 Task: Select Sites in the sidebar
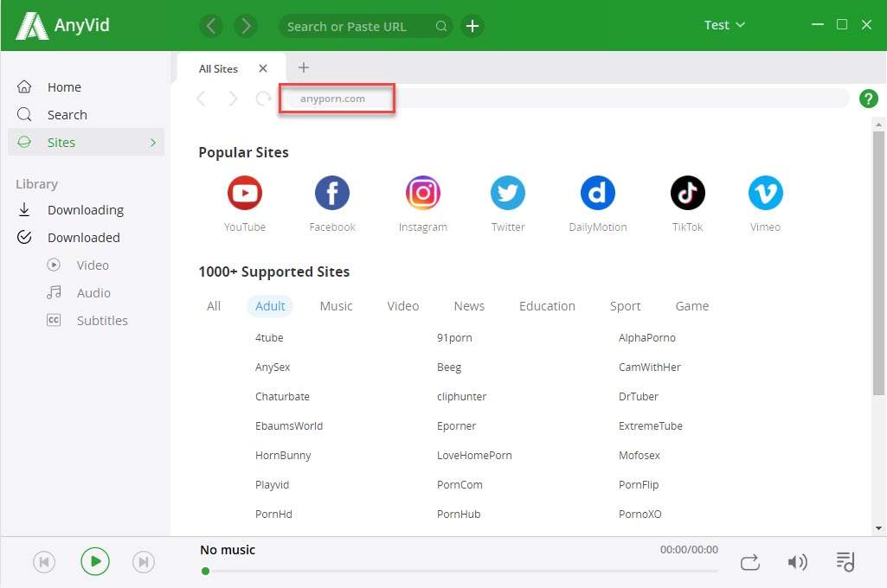(x=86, y=142)
